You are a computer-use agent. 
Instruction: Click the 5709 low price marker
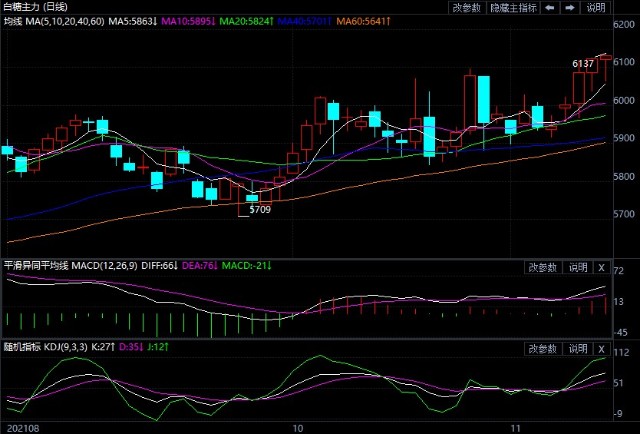point(259,210)
